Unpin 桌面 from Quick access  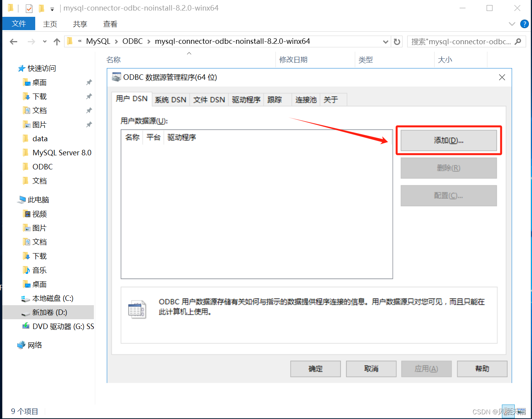click(89, 82)
